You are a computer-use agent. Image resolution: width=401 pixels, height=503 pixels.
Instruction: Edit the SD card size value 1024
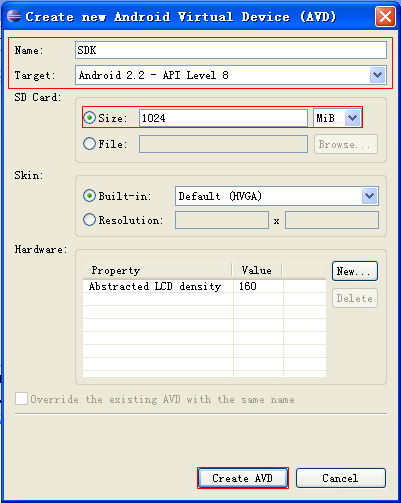click(x=223, y=118)
